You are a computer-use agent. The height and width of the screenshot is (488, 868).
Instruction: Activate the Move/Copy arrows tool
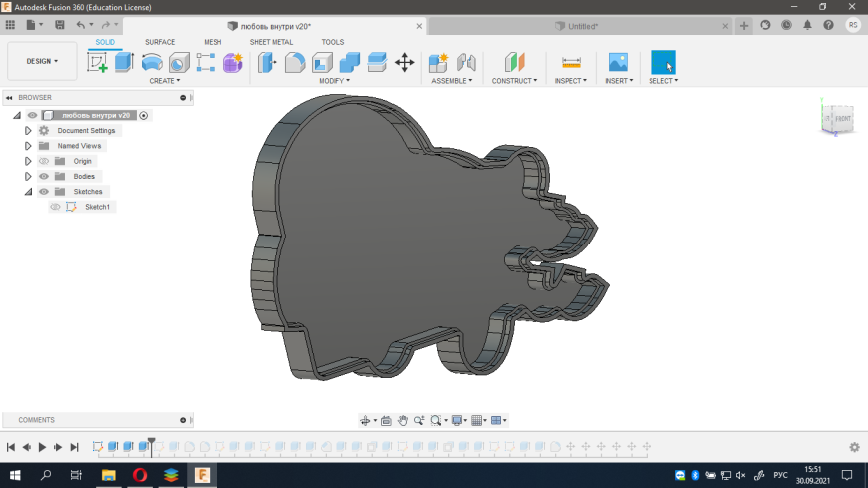click(x=404, y=62)
